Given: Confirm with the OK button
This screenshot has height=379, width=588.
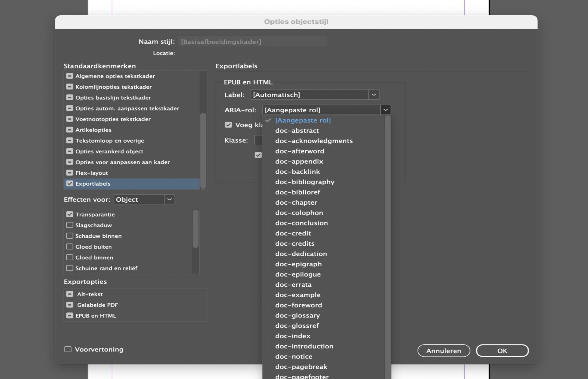Looking at the screenshot, I should click(502, 351).
